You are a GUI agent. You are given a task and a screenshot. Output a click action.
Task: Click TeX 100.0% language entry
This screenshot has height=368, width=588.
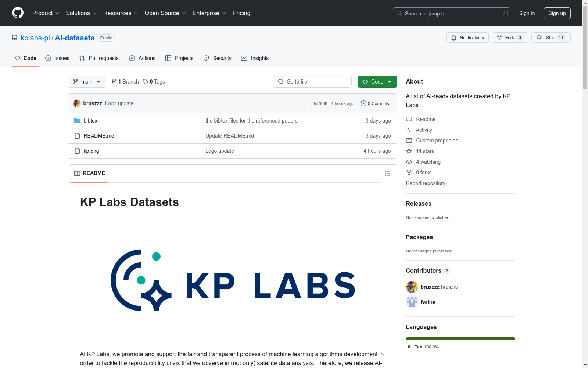(x=423, y=347)
